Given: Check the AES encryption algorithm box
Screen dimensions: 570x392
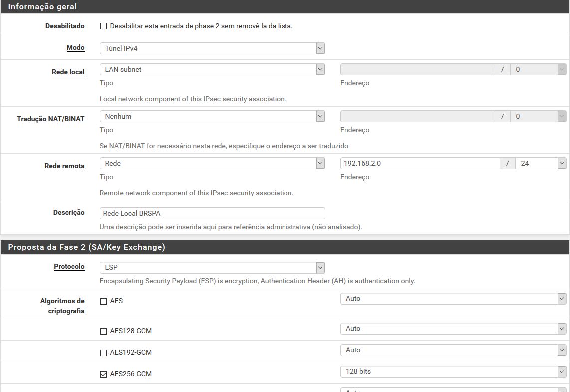Looking at the screenshot, I should 103,301.
